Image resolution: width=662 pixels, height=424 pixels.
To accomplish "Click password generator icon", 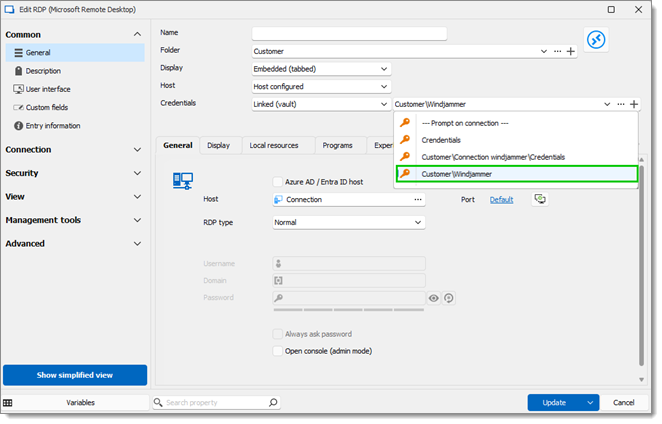I will (x=448, y=298).
